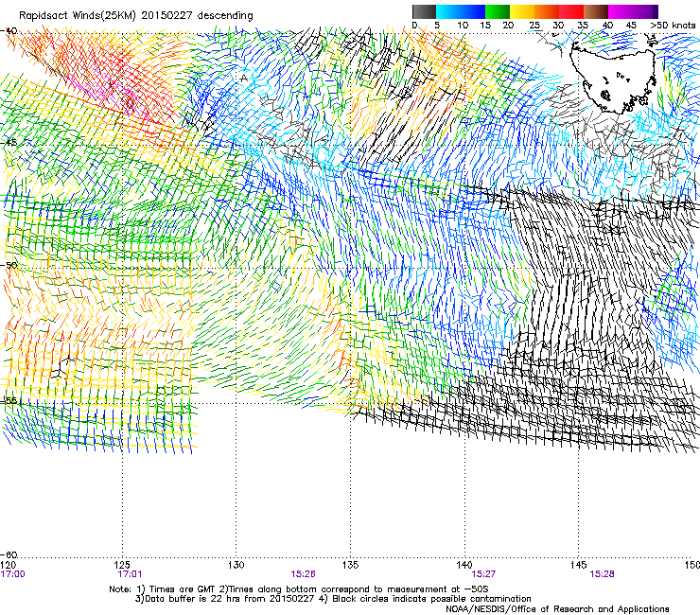Click the '130' longitude axis label
The height and width of the screenshot is (615, 700).
click(x=236, y=565)
